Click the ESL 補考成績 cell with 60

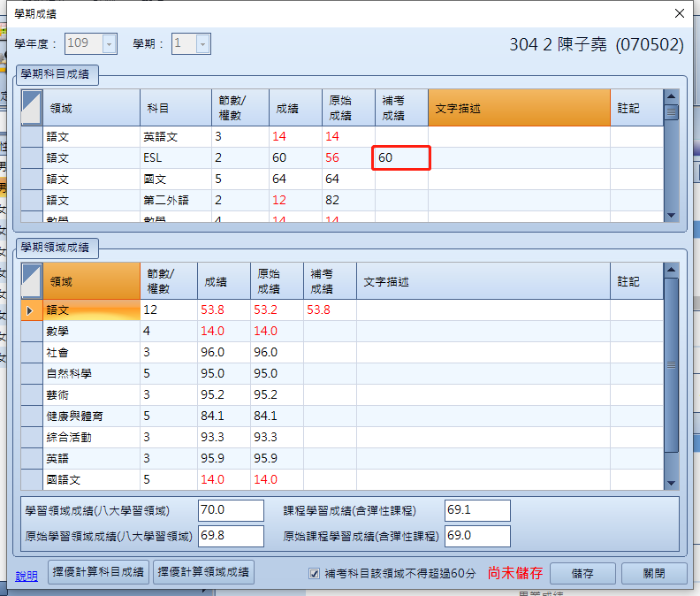coord(401,157)
